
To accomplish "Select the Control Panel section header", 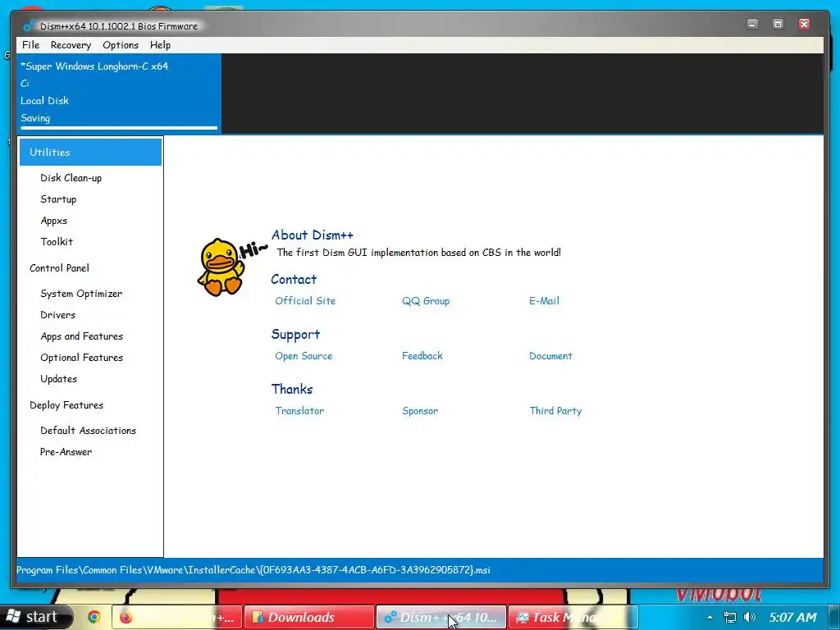I will pyautogui.click(x=59, y=268).
